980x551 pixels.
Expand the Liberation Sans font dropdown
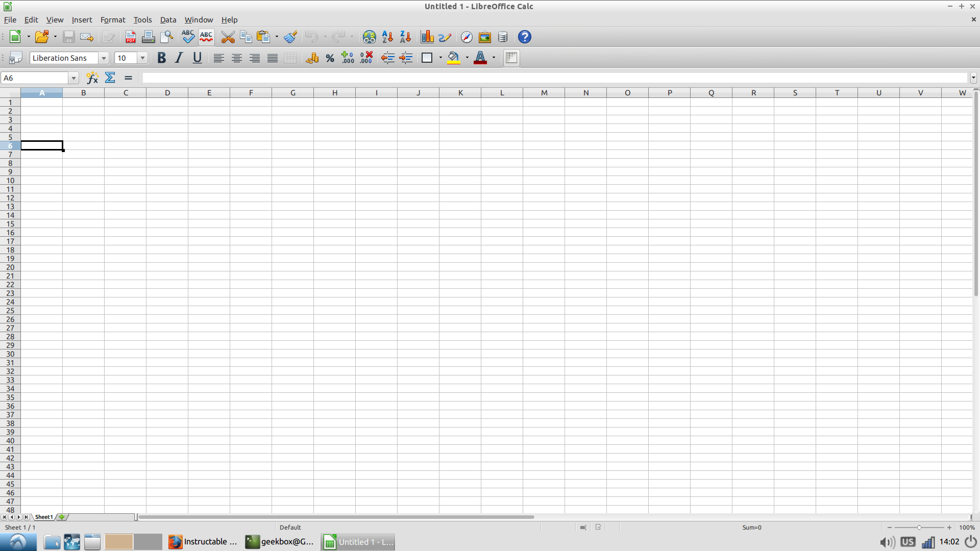click(104, 58)
